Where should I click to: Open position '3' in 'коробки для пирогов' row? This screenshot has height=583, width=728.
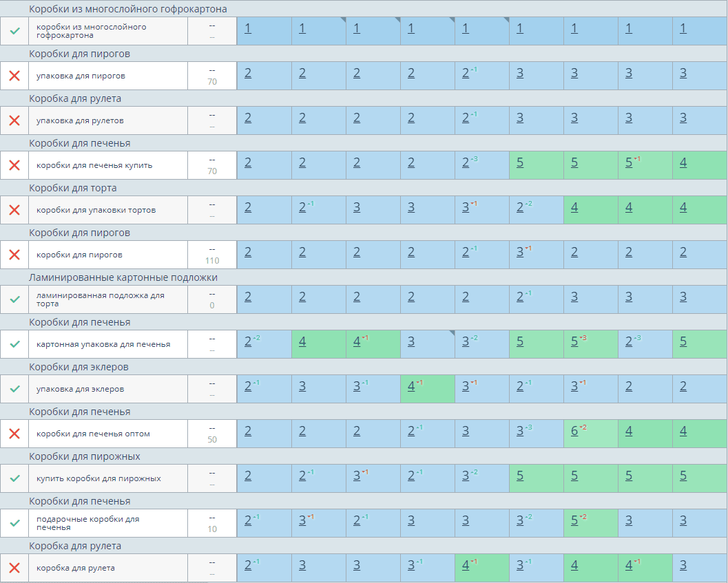pyautogui.click(x=520, y=252)
